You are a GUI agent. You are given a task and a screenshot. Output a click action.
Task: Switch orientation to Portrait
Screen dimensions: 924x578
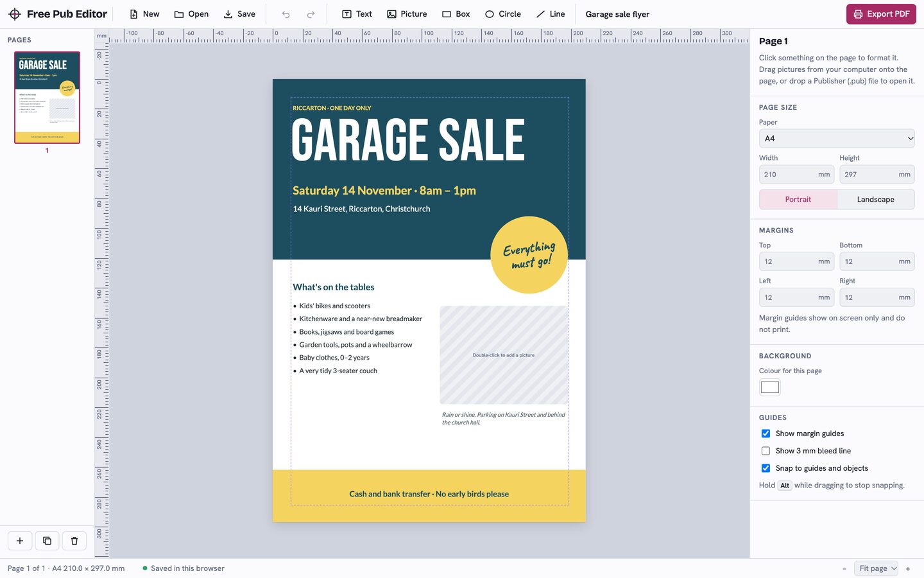click(798, 199)
